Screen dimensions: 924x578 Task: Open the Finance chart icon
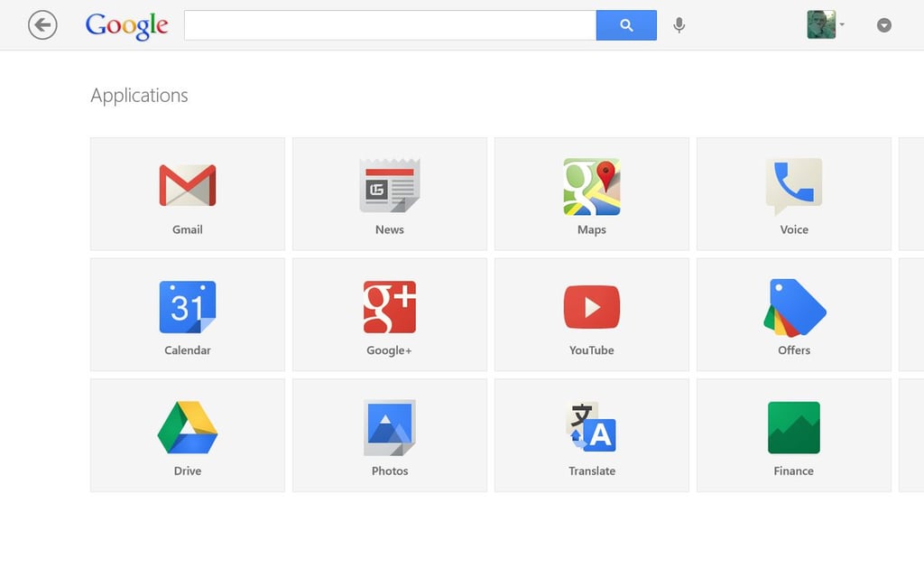(x=794, y=427)
